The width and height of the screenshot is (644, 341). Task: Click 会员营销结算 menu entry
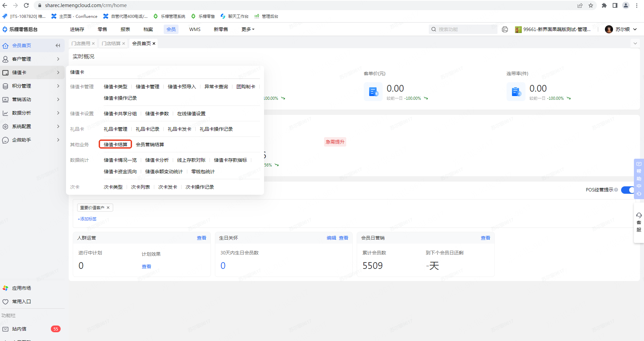pyautogui.click(x=150, y=145)
